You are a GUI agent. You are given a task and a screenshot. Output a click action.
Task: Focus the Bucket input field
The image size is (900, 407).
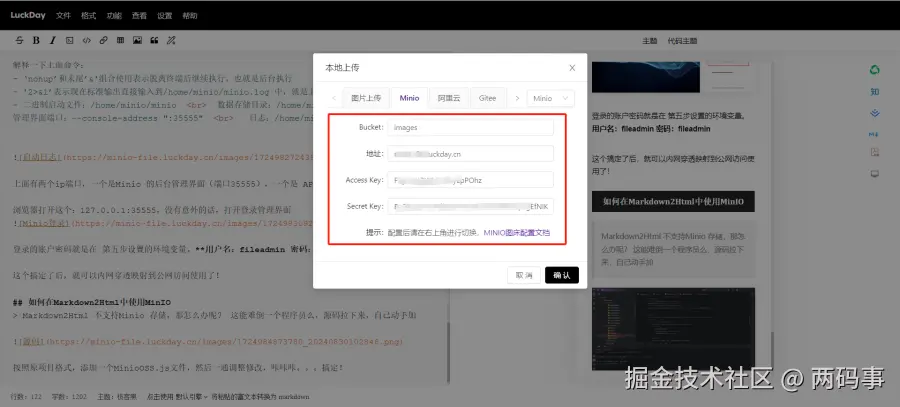coord(470,127)
